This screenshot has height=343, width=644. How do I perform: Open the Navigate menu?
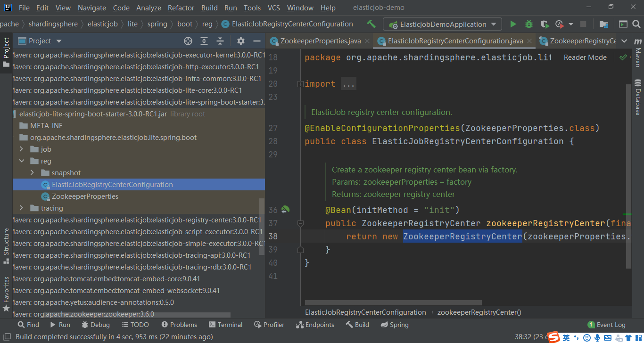coord(92,8)
